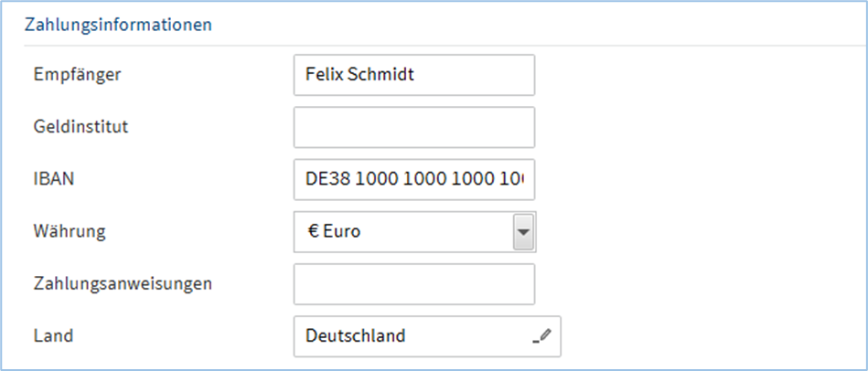Click the pencil edit icon in Land field
868x371 pixels.
[542, 336]
